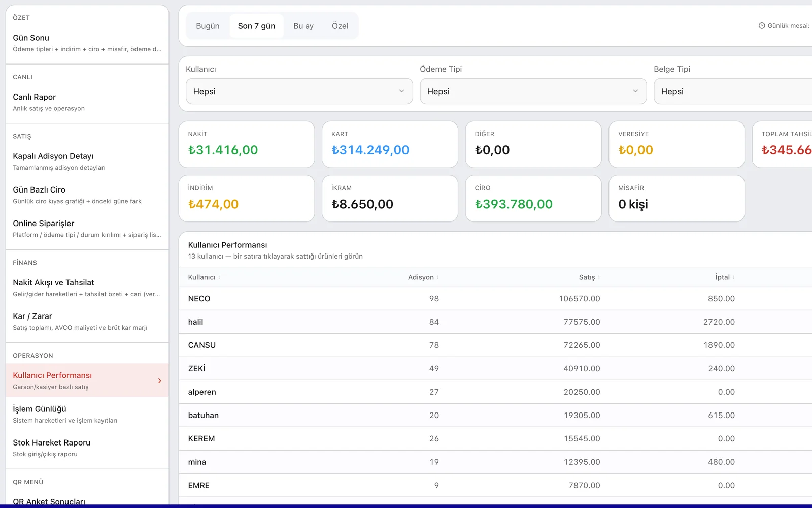Viewport: 812px width, 508px height.
Task: Click cancel value 1890.00
Action: [719, 345]
